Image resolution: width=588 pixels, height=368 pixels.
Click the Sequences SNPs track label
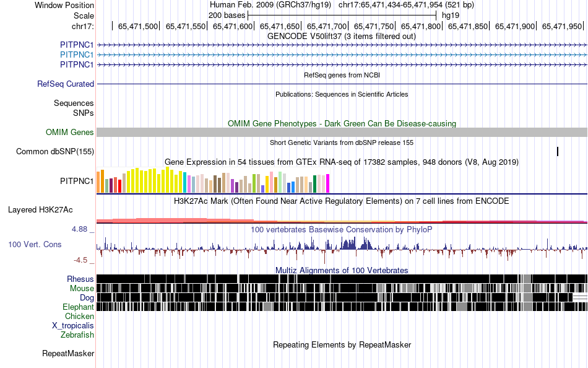point(74,108)
